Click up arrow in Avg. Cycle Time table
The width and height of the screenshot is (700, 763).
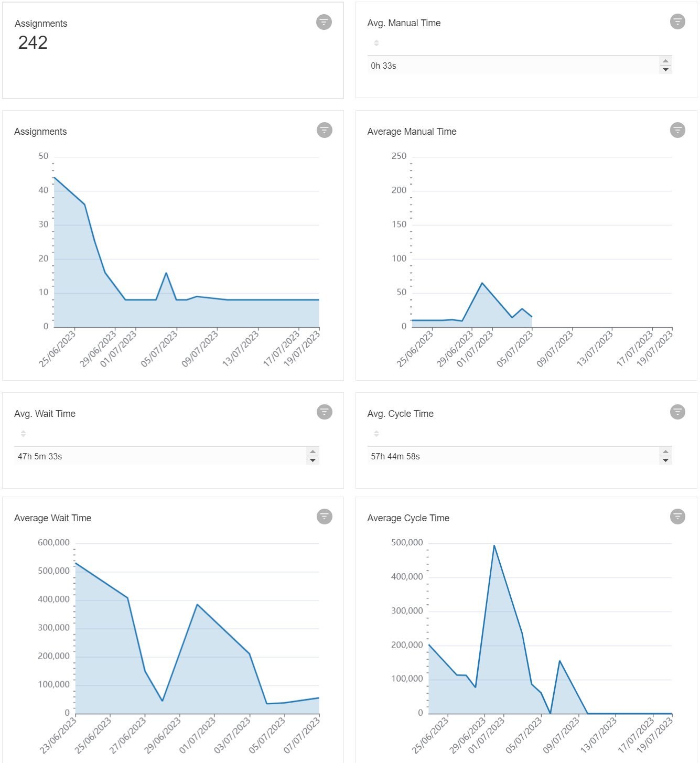point(665,452)
